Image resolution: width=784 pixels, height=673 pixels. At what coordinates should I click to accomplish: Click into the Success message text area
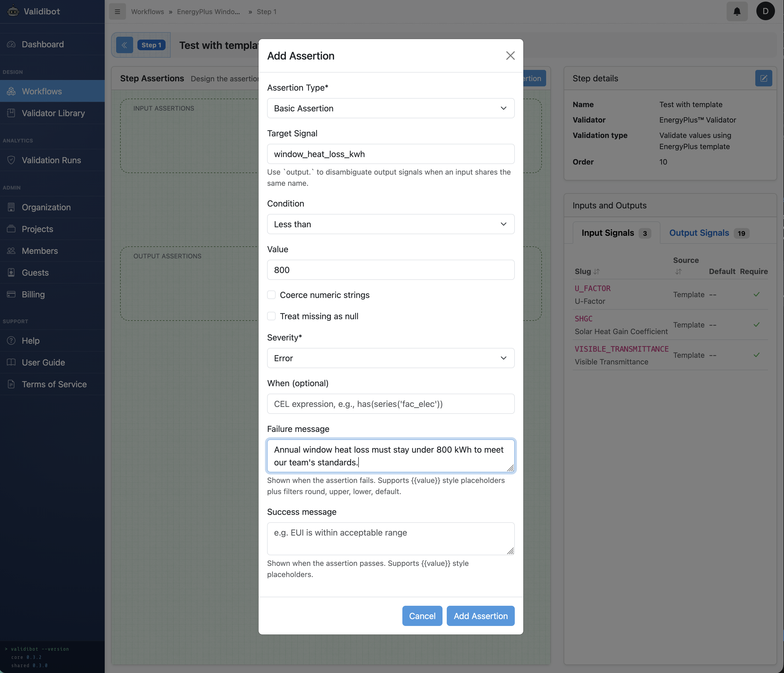pyautogui.click(x=390, y=539)
